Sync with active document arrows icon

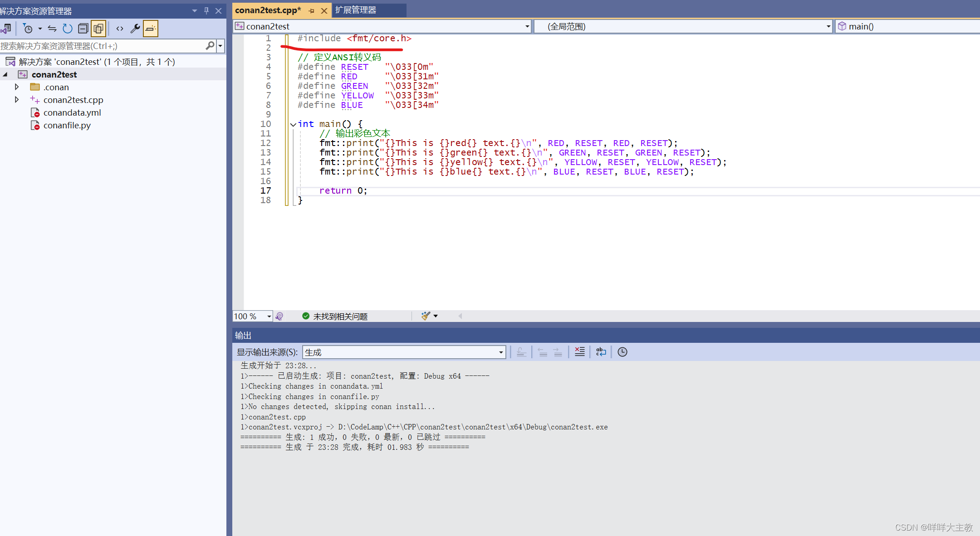pyautogui.click(x=52, y=29)
